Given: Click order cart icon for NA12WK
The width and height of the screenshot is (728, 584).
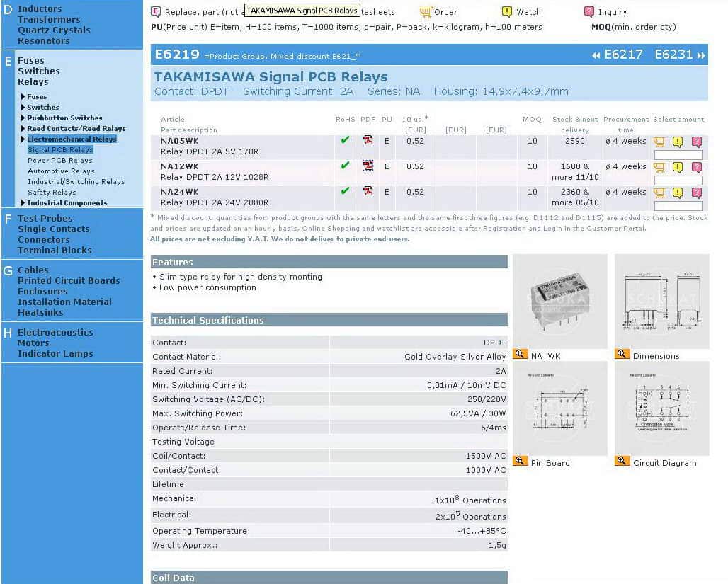Looking at the screenshot, I should point(659,167).
